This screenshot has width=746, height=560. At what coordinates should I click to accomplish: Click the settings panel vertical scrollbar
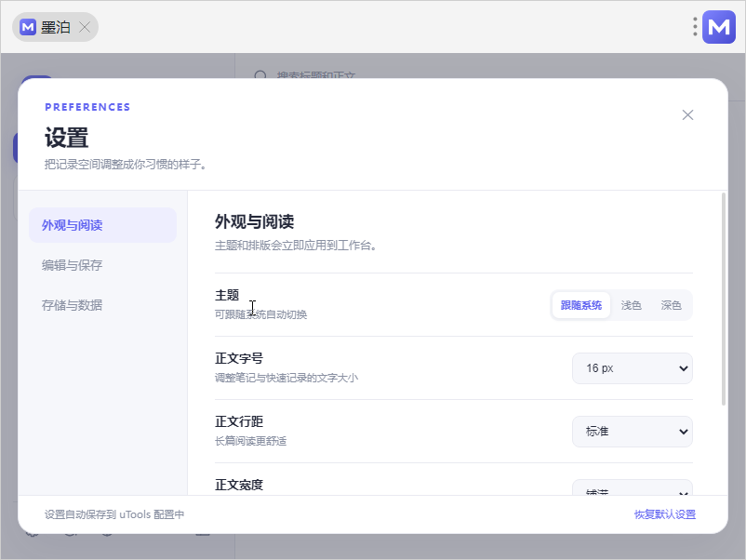click(724, 299)
